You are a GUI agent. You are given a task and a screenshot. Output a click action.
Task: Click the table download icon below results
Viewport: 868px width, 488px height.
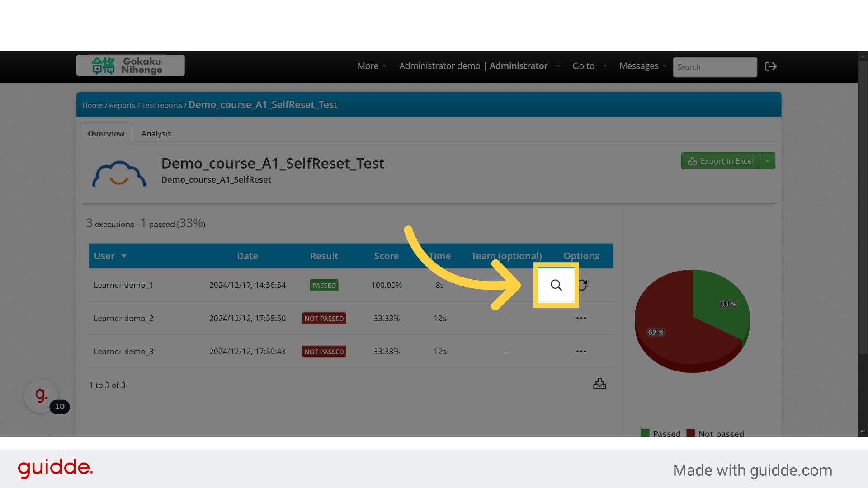click(x=599, y=384)
